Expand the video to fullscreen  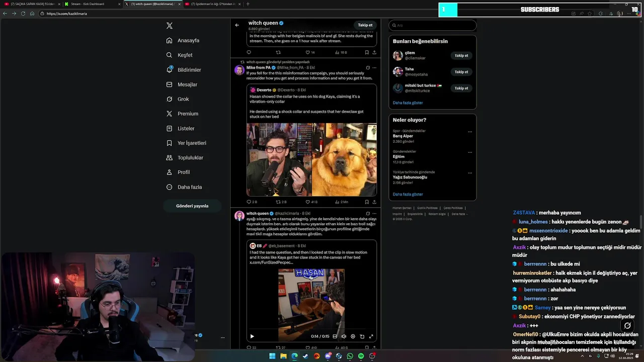371,336
